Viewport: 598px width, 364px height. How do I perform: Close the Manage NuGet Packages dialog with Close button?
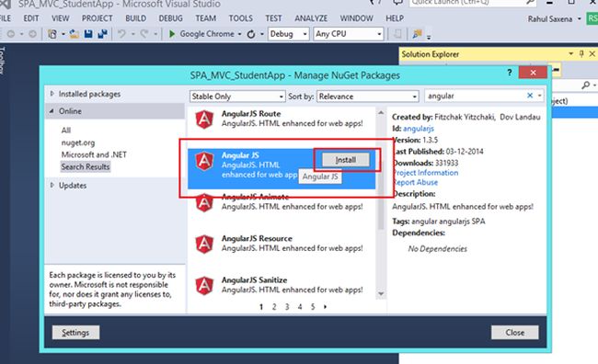[x=514, y=333]
